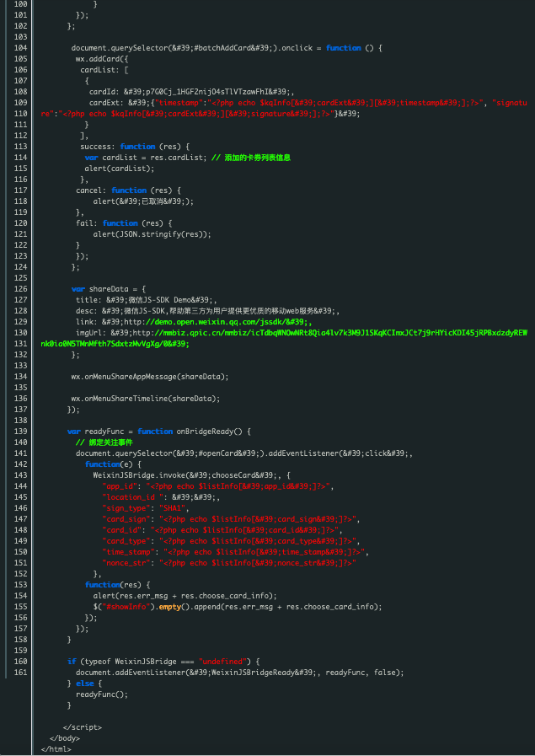
Task: Click 'alert(JSON.stringify(res));' statement
Action: click(152, 234)
